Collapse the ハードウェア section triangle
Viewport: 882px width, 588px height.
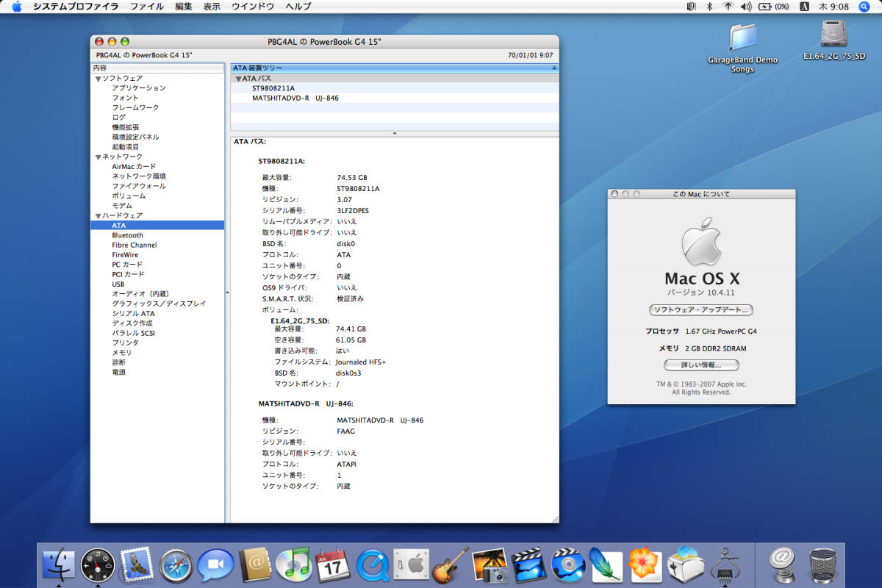pyautogui.click(x=98, y=215)
